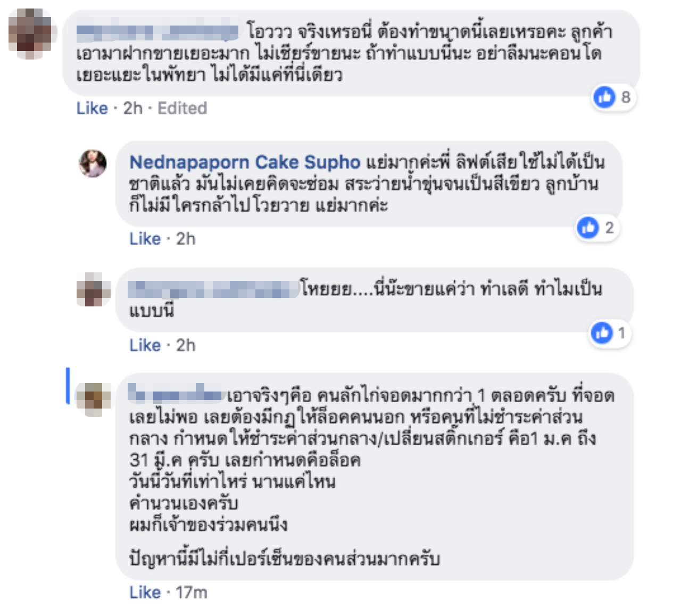
Task: Open the 2h timestamp of the top comment
Action: [133, 108]
